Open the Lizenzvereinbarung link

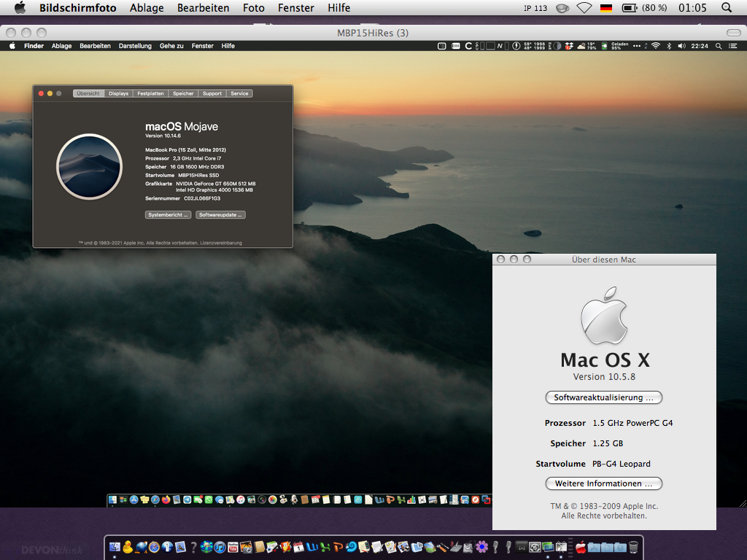point(221,243)
